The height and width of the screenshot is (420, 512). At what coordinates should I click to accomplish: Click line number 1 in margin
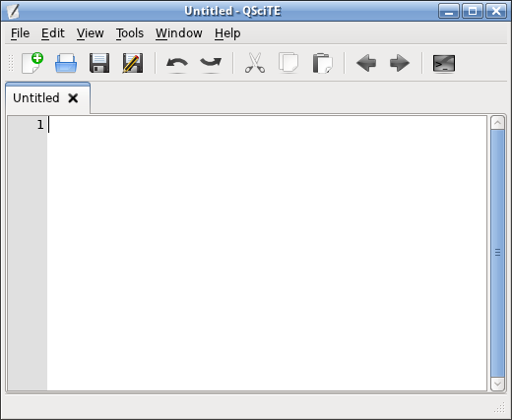pyautogui.click(x=40, y=125)
